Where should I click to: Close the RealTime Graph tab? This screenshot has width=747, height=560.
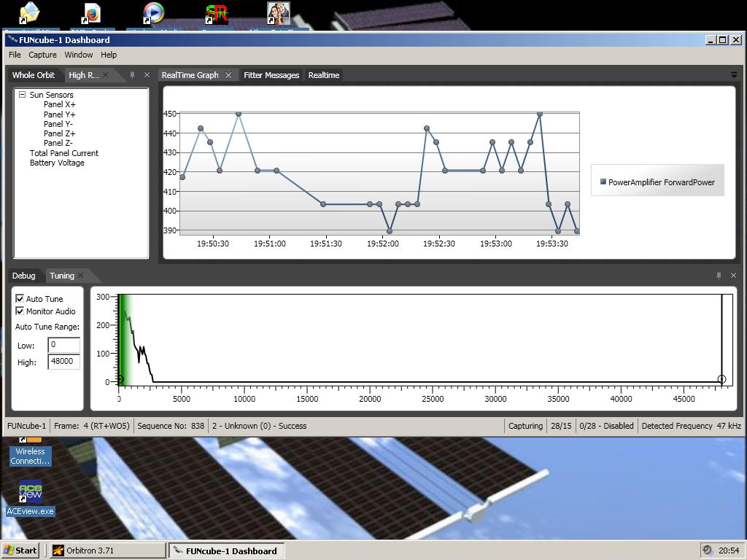point(228,75)
